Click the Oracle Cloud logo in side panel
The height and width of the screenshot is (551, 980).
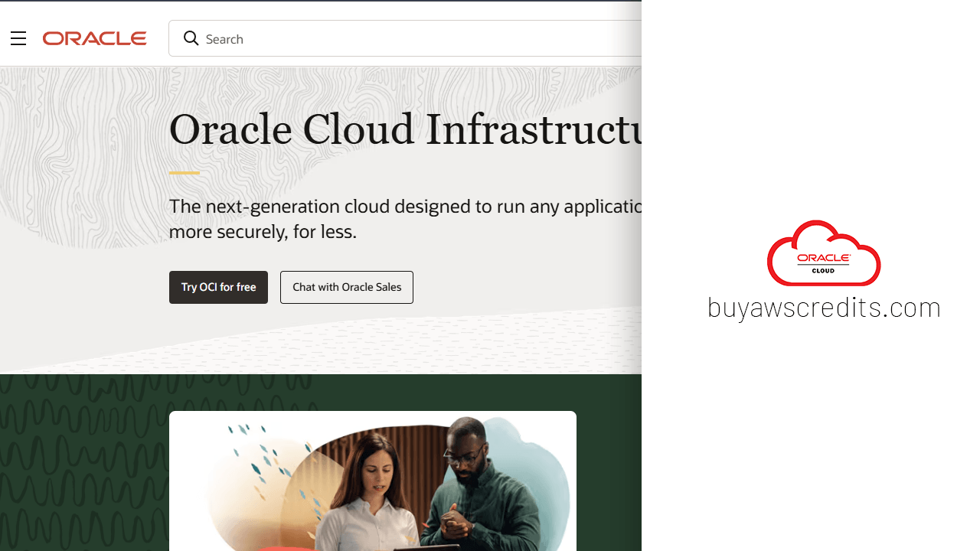point(824,253)
